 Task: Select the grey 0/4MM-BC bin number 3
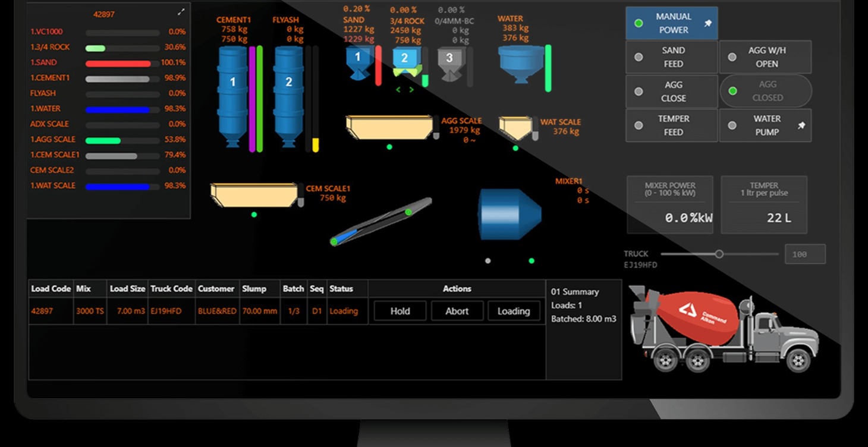pyautogui.click(x=449, y=64)
